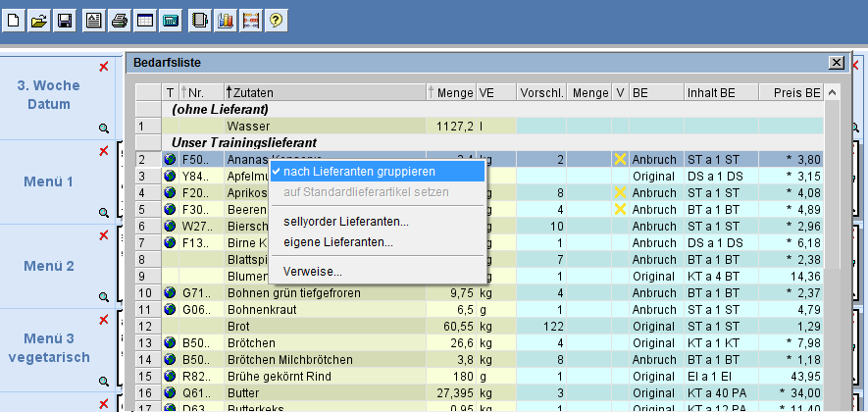
Task: Click magnifier icon in Menü 1 panel
Action: 103,212
